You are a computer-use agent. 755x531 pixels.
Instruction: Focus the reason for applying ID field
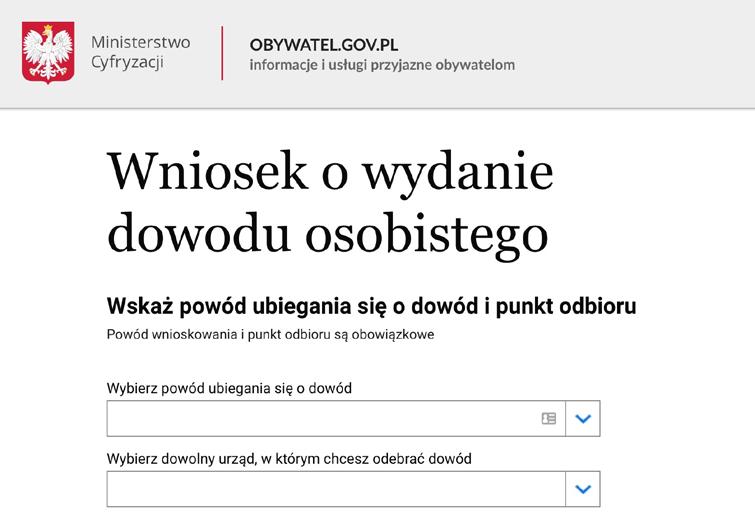click(x=336, y=418)
